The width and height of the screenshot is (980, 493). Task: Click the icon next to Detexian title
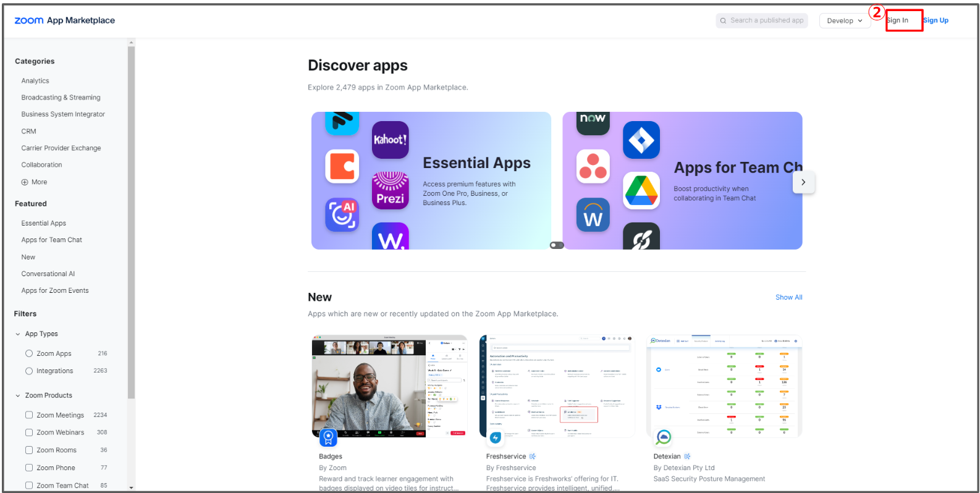[687, 457]
